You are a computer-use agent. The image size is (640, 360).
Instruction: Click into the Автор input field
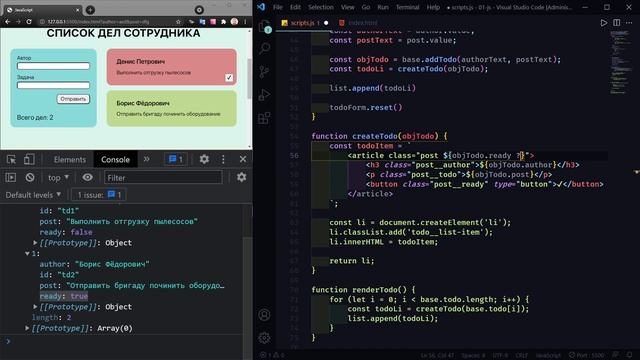[53, 66]
